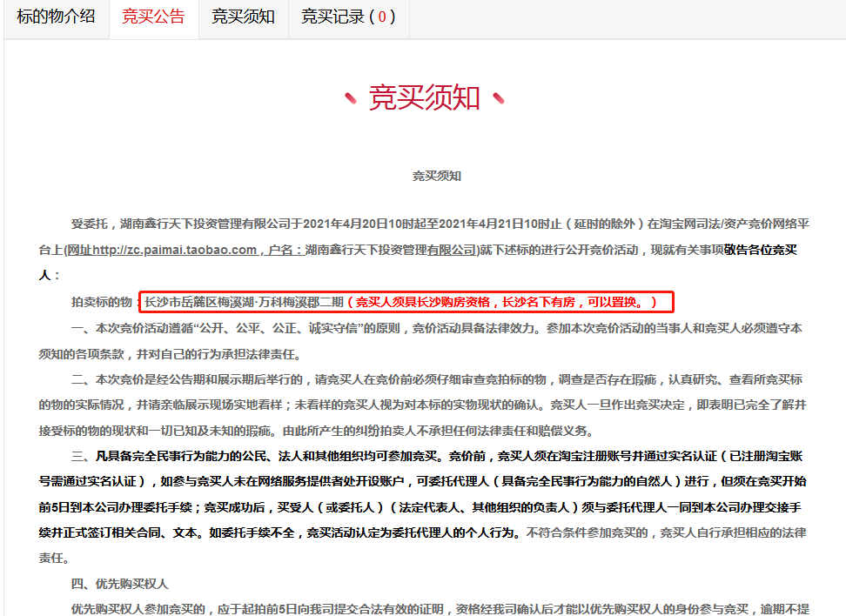Open the 标的物介绍 tab
Image resolution: width=846 pixels, height=616 pixels.
pyautogui.click(x=56, y=17)
